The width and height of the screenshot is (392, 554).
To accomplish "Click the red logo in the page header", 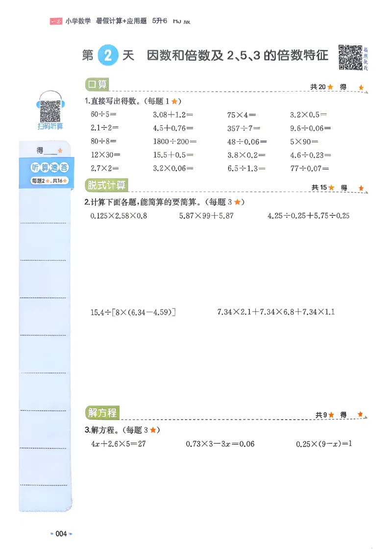I will coord(56,21).
